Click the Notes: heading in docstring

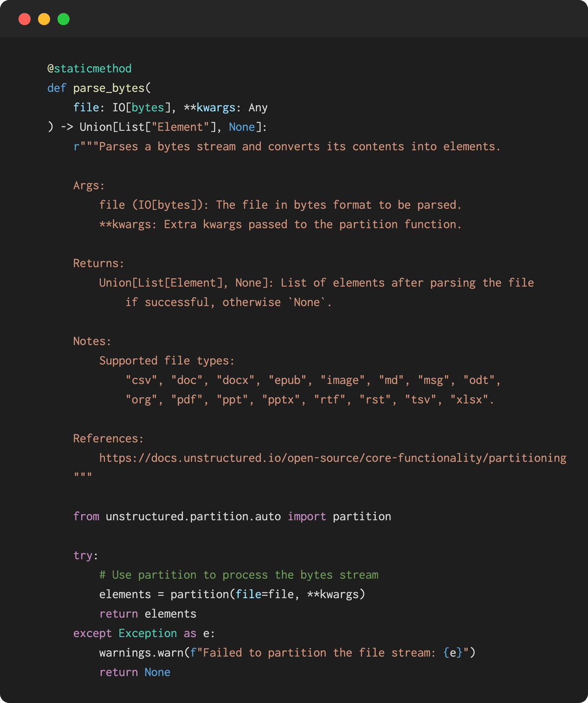tap(92, 341)
